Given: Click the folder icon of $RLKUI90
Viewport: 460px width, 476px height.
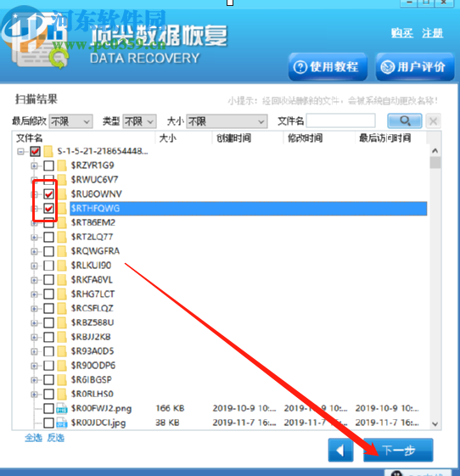Looking at the screenshot, I should pyautogui.click(x=62, y=266).
